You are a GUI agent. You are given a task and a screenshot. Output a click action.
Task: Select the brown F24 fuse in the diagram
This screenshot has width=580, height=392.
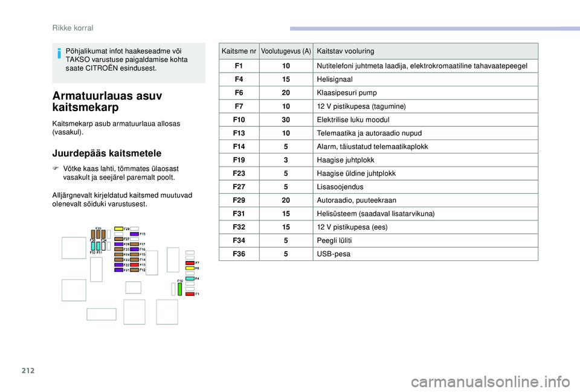(x=119, y=254)
